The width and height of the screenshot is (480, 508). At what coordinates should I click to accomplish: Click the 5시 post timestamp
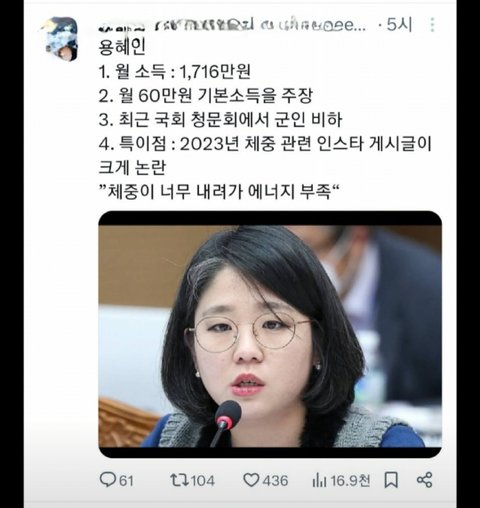tap(399, 25)
